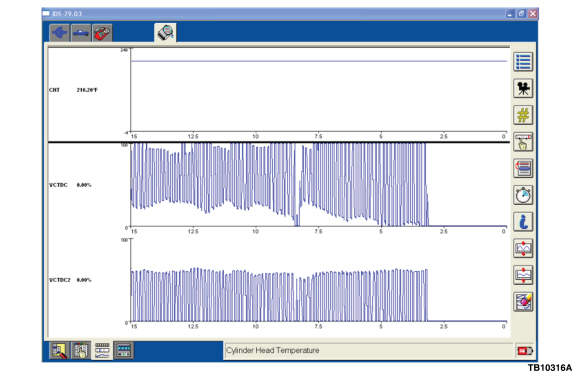Open the blue vehicle tab

click(x=81, y=33)
